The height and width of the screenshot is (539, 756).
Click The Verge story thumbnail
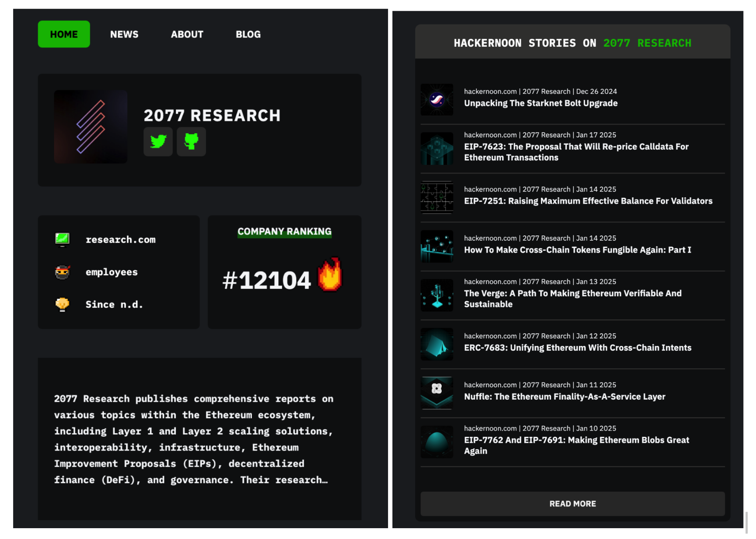coord(437,295)
